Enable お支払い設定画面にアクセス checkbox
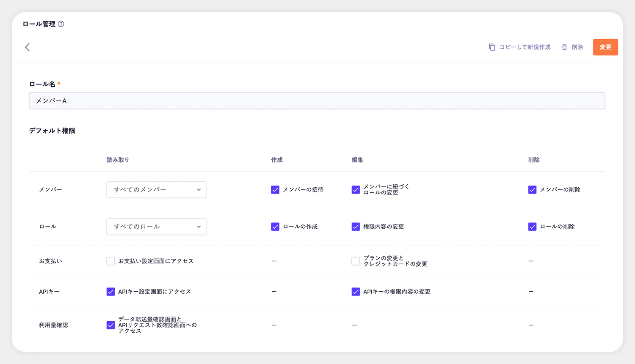635x364 pixels. (110, 261)
